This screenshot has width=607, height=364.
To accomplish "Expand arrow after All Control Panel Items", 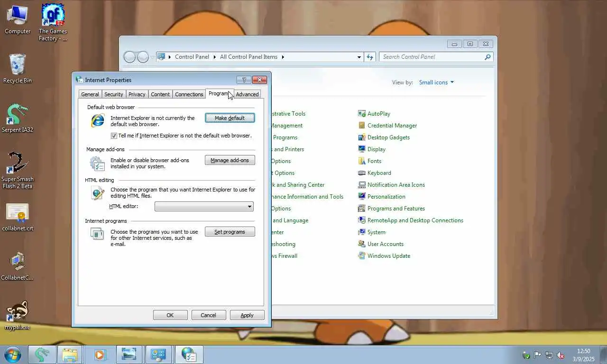I will (283, 57).
